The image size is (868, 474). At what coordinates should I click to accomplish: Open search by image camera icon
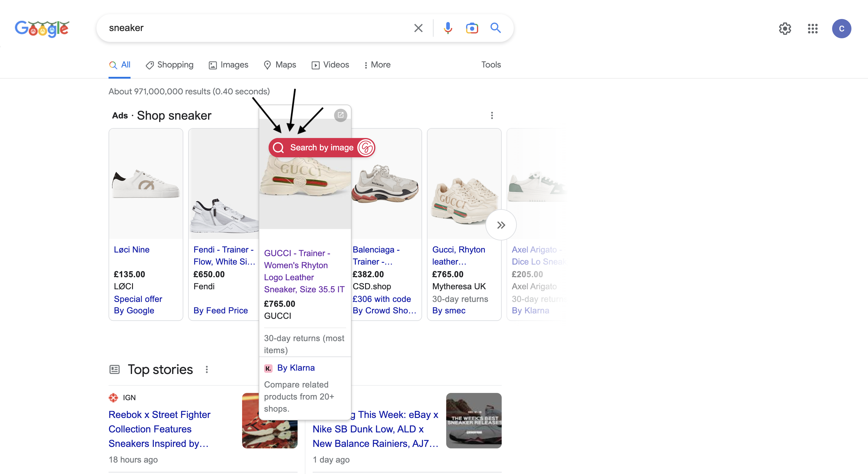coord(472,28)
